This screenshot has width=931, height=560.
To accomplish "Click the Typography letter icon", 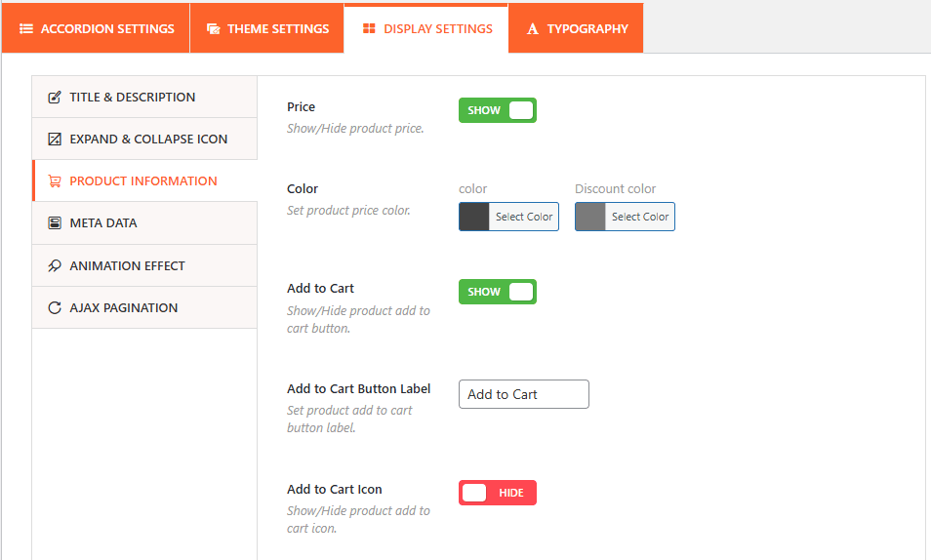I will click(x=533, y=29).
